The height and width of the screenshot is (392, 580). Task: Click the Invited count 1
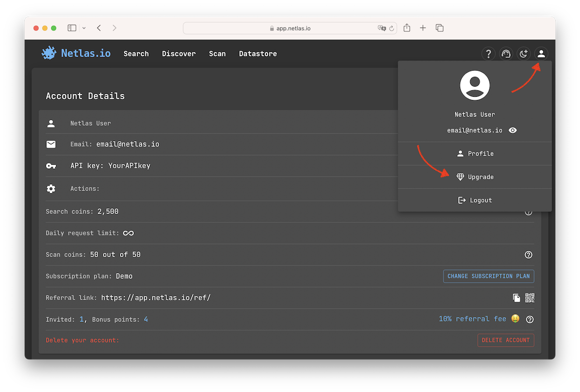tap(82, 319)
